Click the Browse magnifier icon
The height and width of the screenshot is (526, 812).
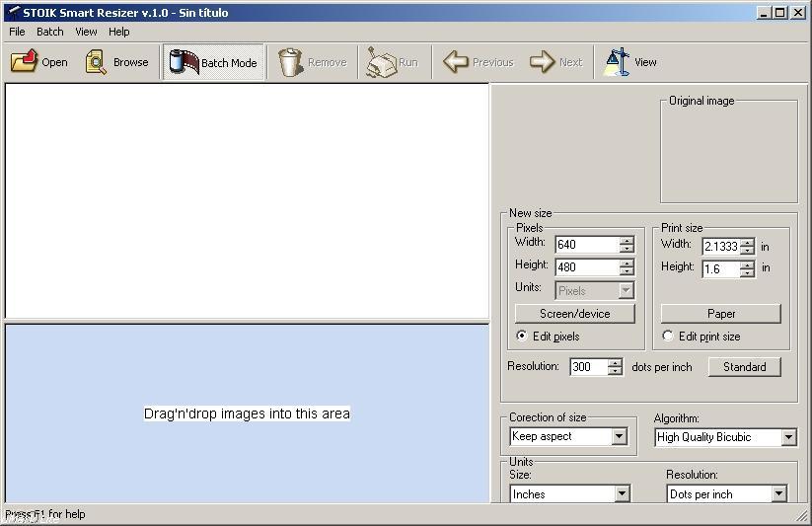point(96,61)
